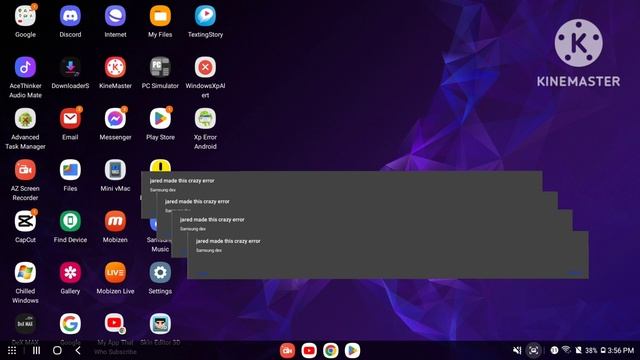Launch the DownloaderS app
640x360 pixels.
pyautogui.click(x=70, y=67)
